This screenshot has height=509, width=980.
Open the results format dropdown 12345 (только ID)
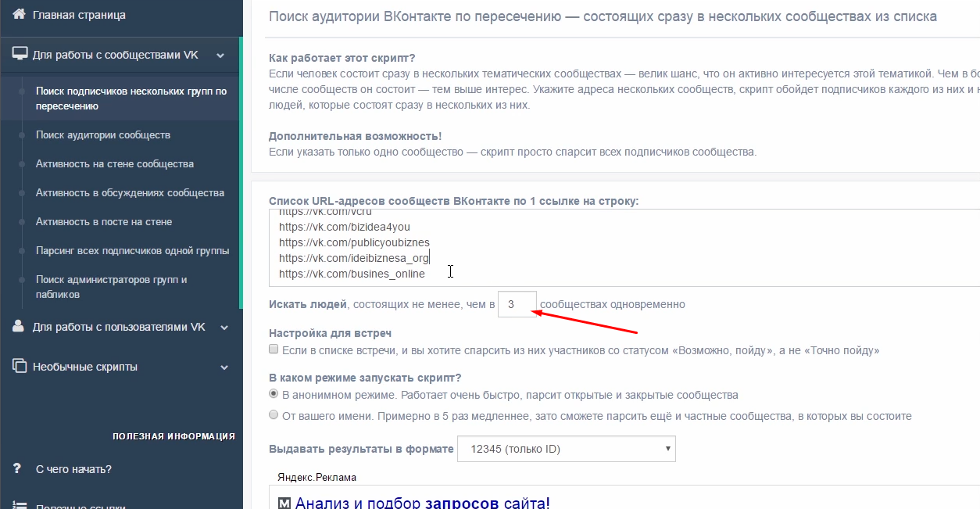(x=567, y=449)
